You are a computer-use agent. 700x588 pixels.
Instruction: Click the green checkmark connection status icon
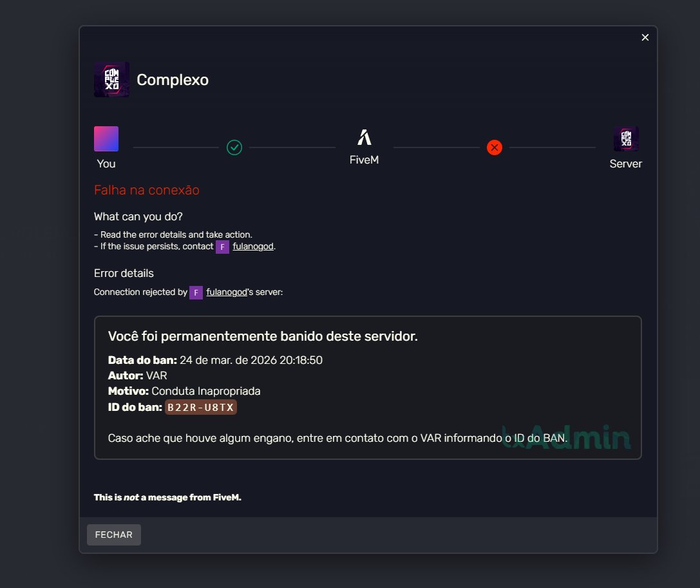pyautogui.click(x=234, y=147)
